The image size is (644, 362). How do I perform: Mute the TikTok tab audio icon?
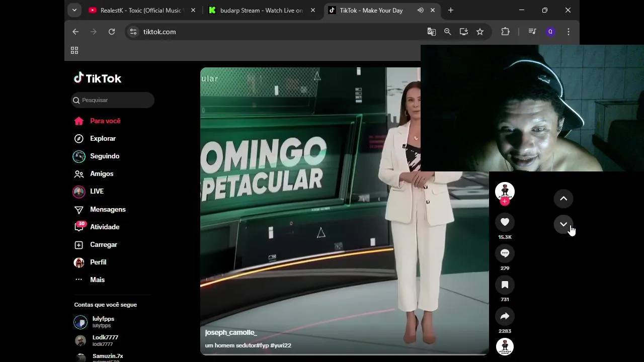(421, 10)
